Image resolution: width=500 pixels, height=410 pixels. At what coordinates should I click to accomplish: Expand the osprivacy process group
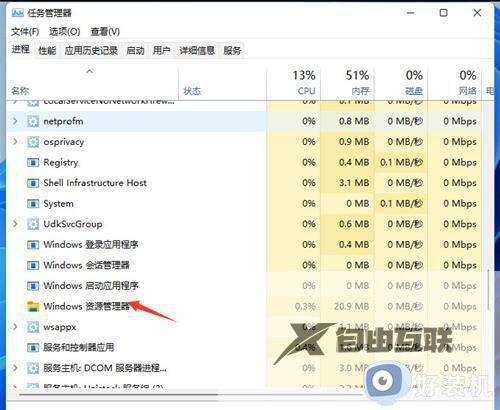point(15,142)
